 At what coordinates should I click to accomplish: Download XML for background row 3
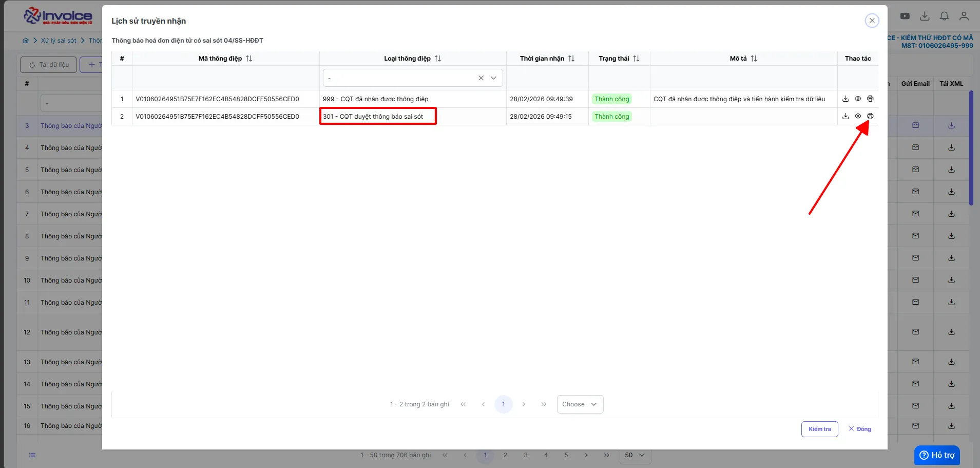click(951, 125)
